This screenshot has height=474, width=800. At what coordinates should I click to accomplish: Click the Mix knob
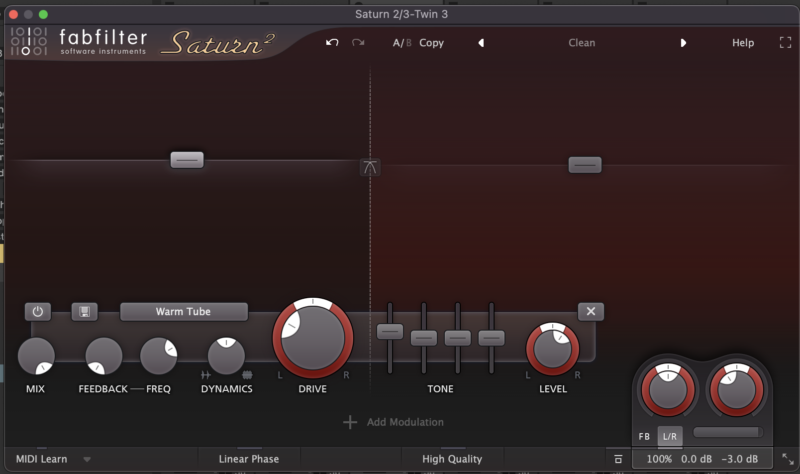pyautogui.click(x=36, y=356)
